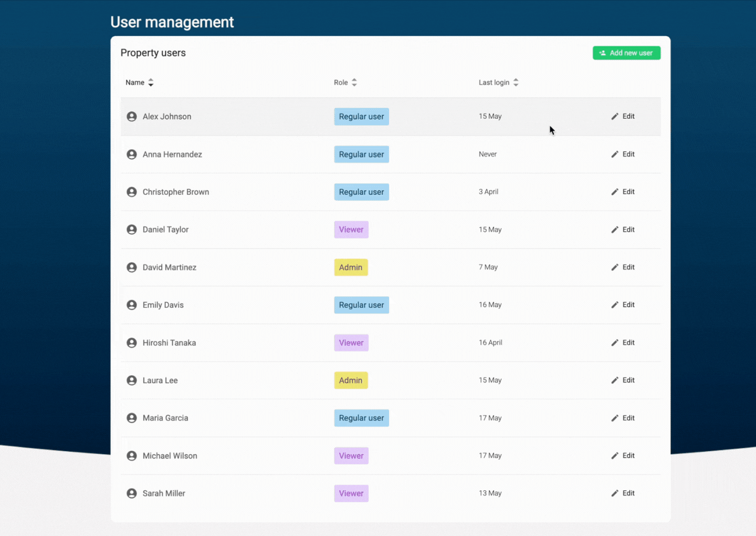The image size is (756, 536).
Task: Edit Emily Davis's user entry
Action: click(x=623, y=305)
